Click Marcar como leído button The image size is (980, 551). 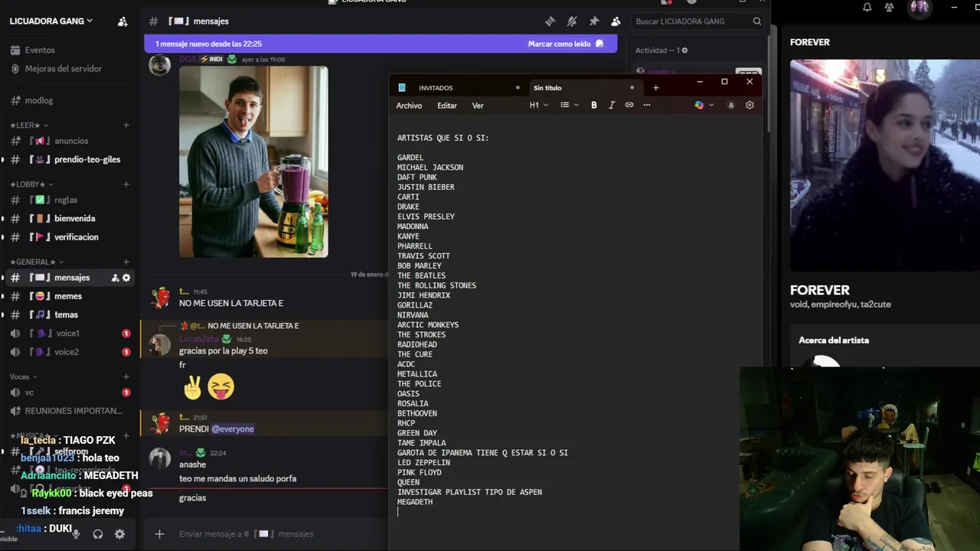(566, 44)
